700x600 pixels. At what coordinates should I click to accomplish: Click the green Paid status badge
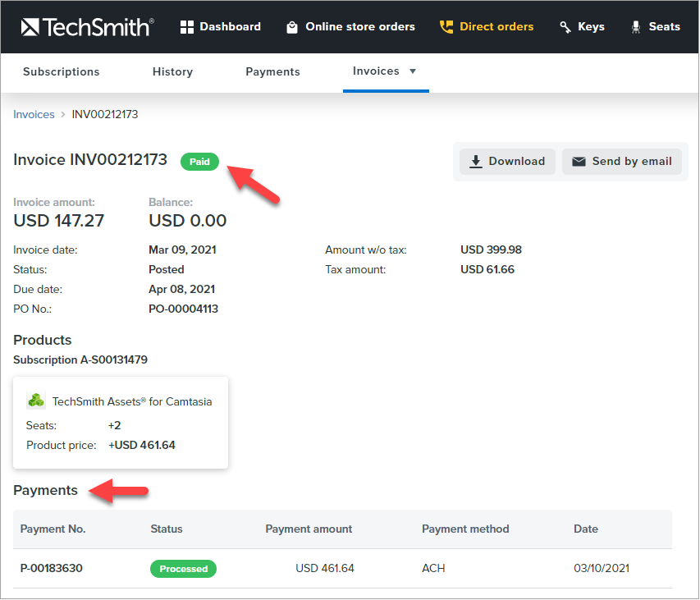199,162
